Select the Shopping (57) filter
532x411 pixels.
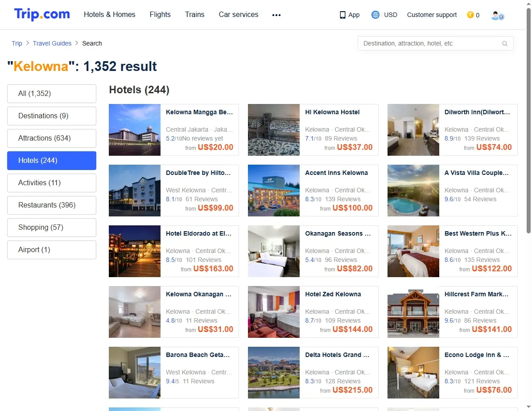(x=52, y=228)
